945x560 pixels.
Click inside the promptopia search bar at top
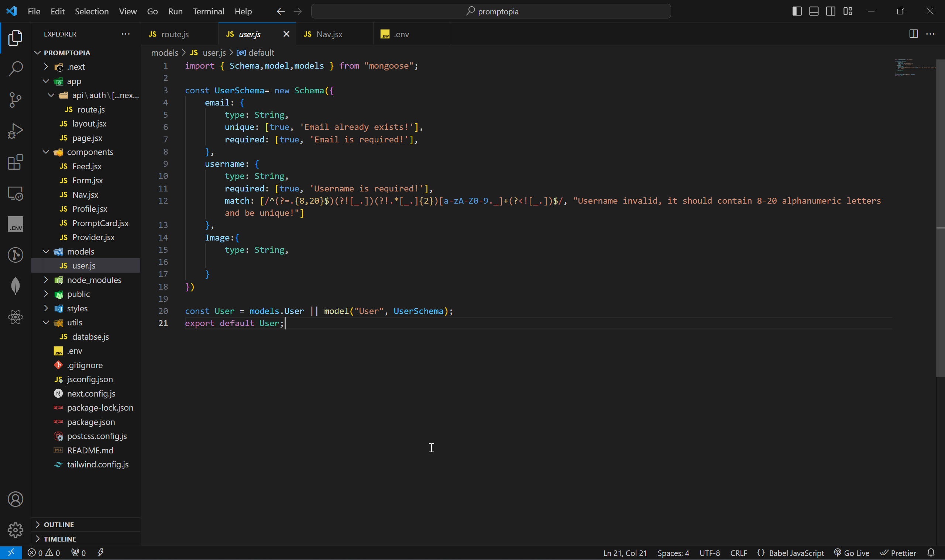[x=491, y=11]
